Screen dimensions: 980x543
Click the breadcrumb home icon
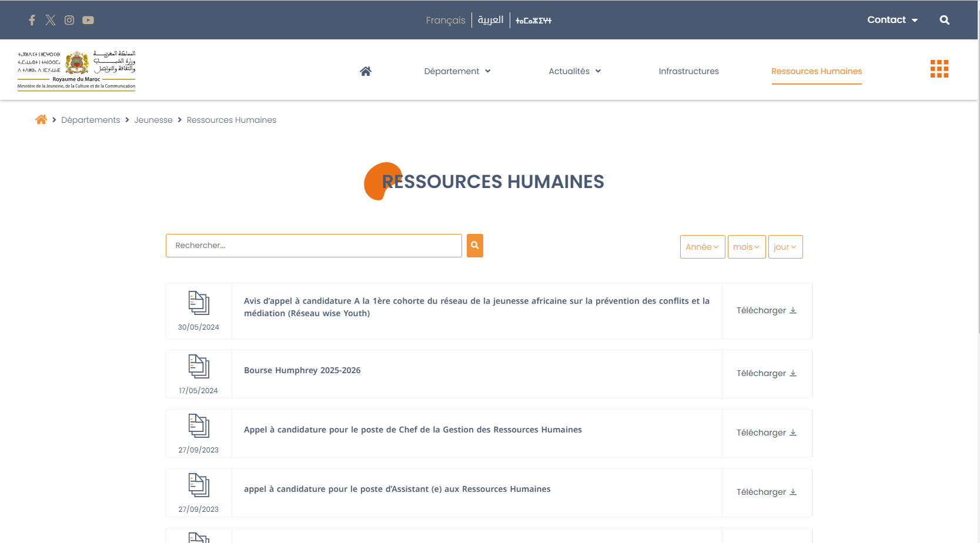pyautogui.click(x=41, y=120)
